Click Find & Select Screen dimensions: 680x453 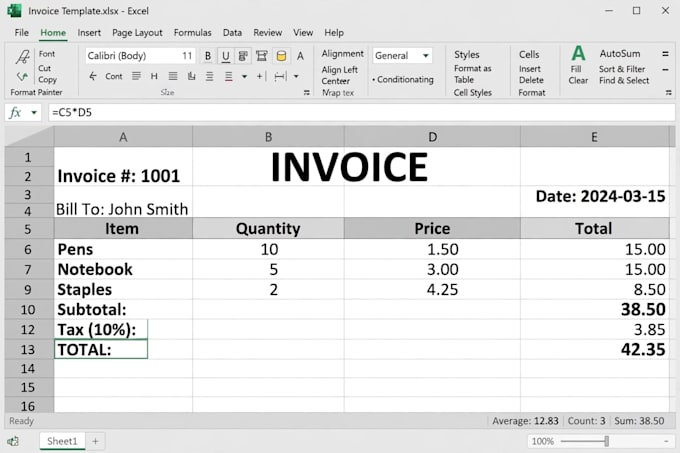[624, 81]
